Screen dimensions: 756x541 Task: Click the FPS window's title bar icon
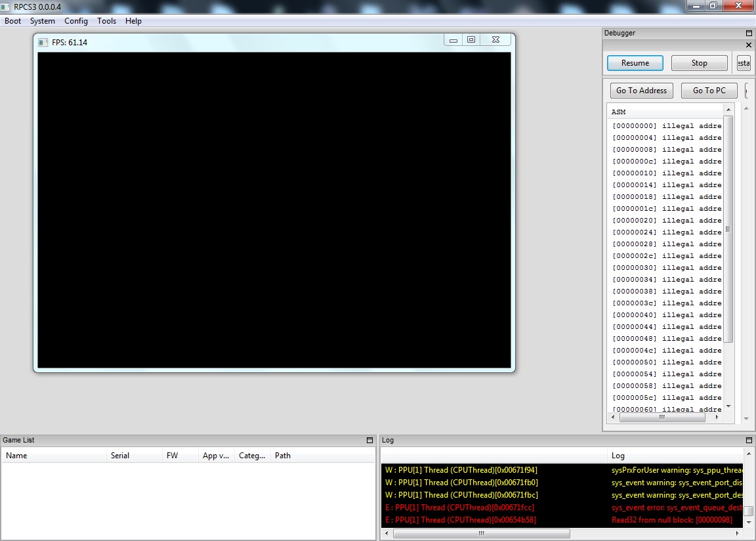pyautogui.click(x=43, y=42)
